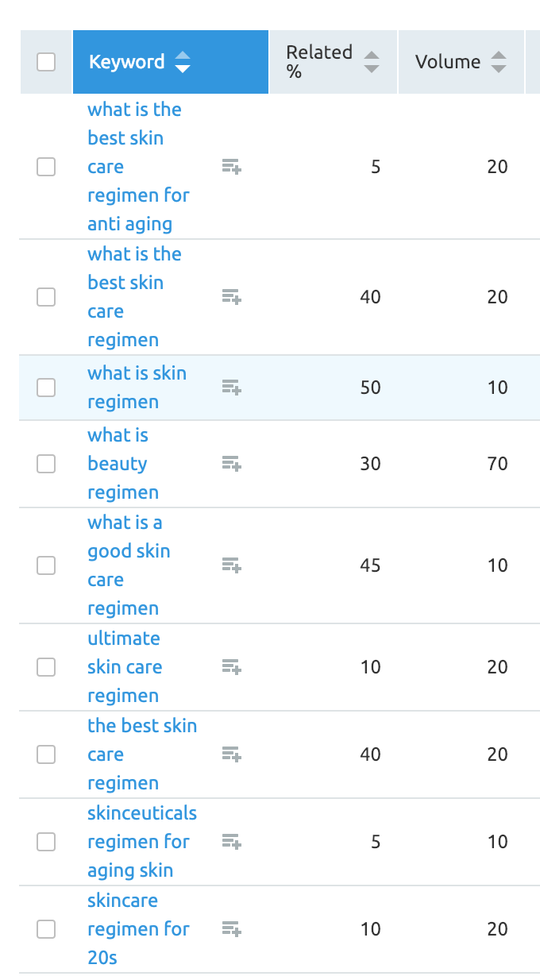540x980 pixels.
Task: Sort table by Related % arrows
Action: pyautogui.click(x=371, y=62)
